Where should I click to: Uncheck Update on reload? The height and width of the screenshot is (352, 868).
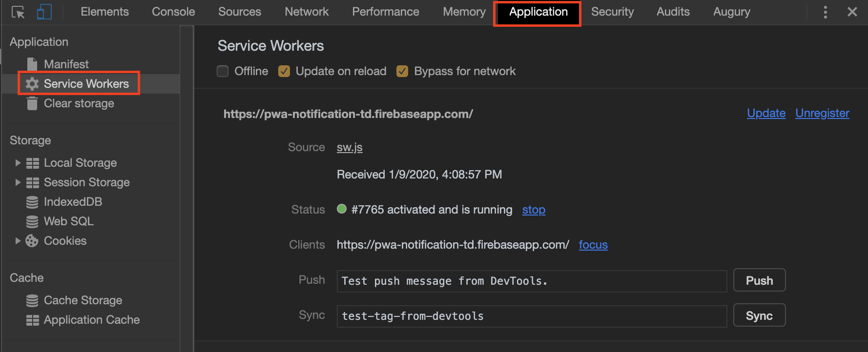pos(284,71)
